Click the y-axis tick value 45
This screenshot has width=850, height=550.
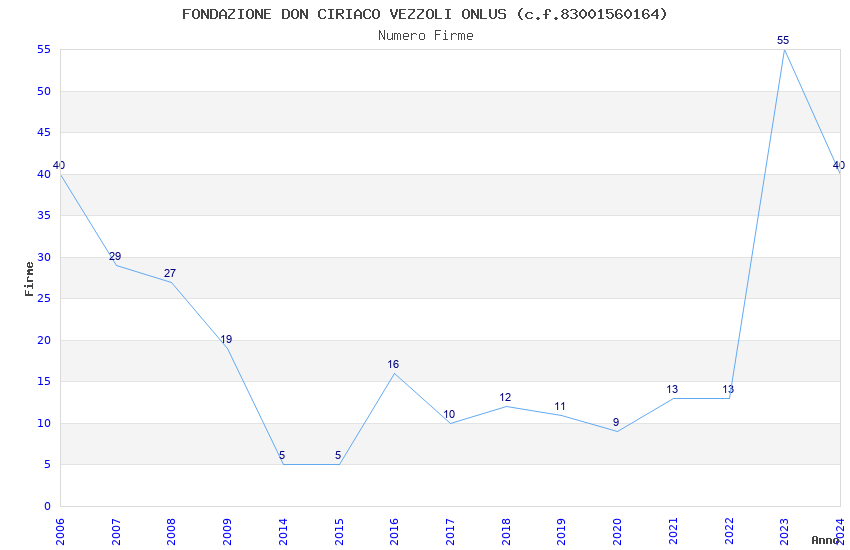point(44,132)
